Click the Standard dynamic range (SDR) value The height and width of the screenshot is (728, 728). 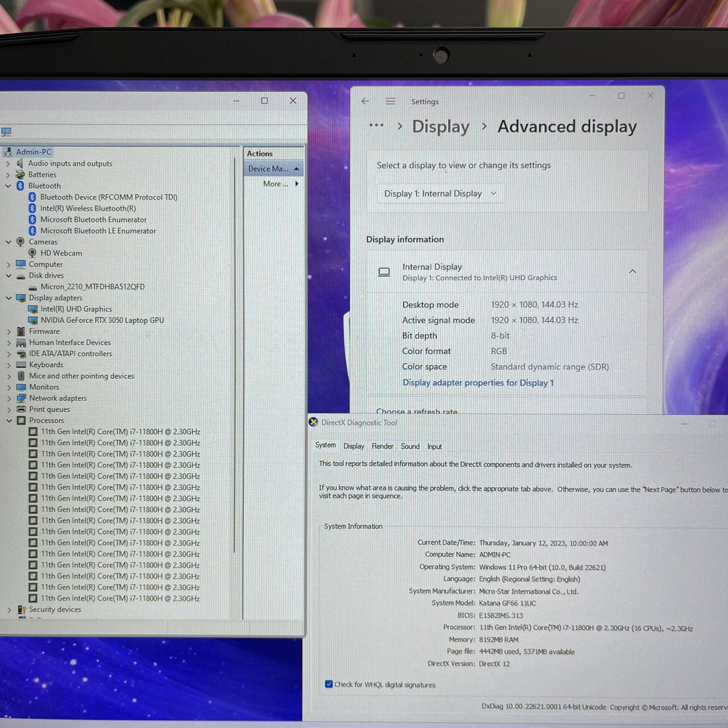point(550,367)
